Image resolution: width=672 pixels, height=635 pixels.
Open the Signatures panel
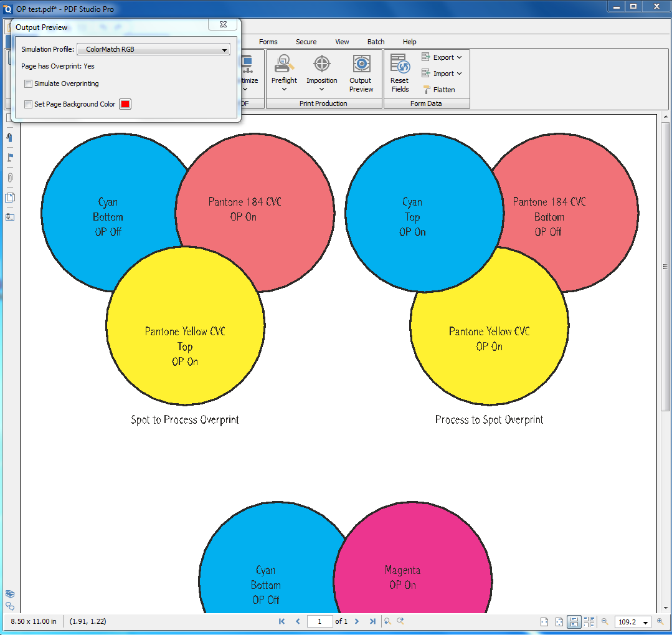click(9, 217)
